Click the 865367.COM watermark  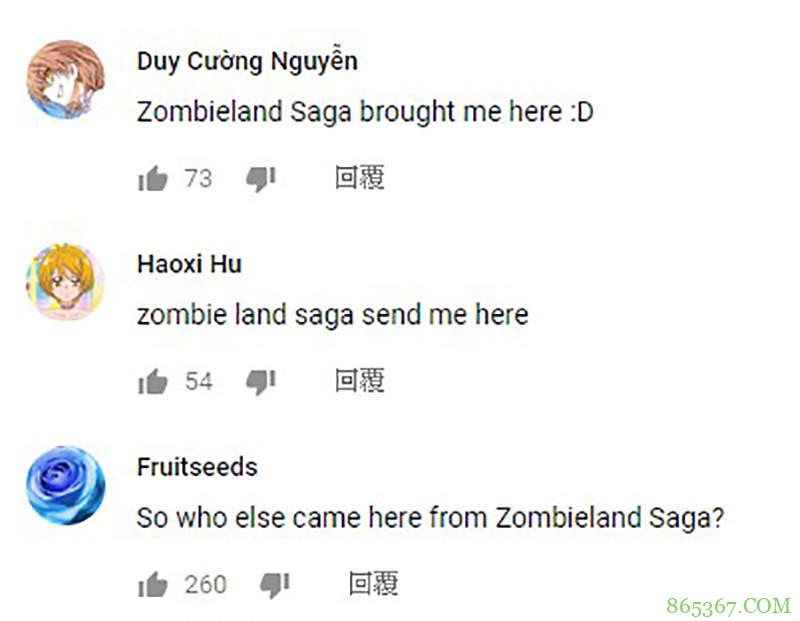coord(729,606)
